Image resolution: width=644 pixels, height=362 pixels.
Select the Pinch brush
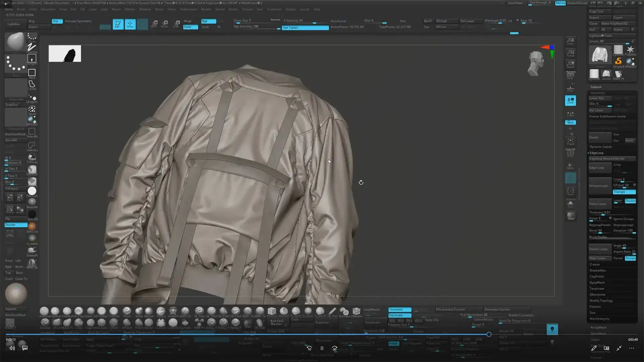click(127, 312)
